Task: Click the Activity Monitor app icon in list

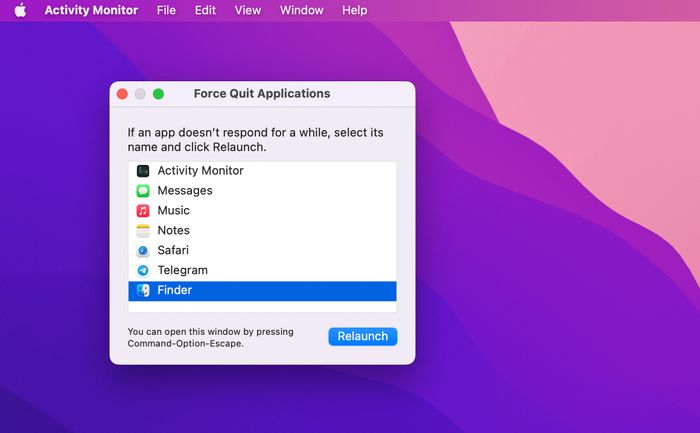Action: 143,171
